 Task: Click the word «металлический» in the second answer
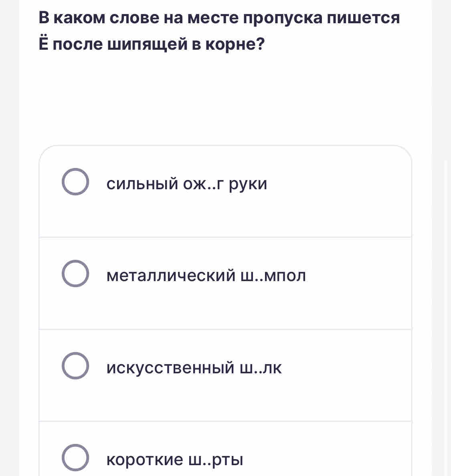coord(171,275)
